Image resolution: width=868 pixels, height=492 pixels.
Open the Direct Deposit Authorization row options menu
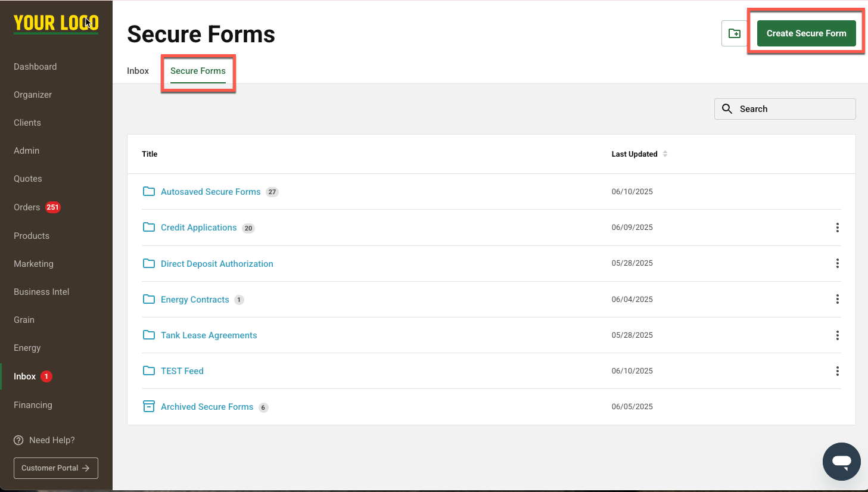point(837,263)
